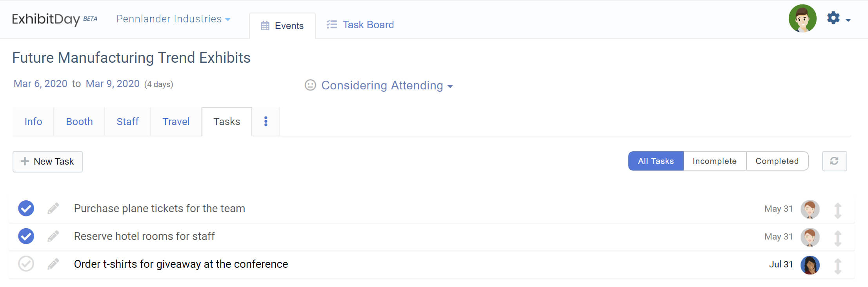The image size is (868, 287).
Task: Click pencil icon beside t-shirts task
Action: pyautogui.click(x=53, y=264)
